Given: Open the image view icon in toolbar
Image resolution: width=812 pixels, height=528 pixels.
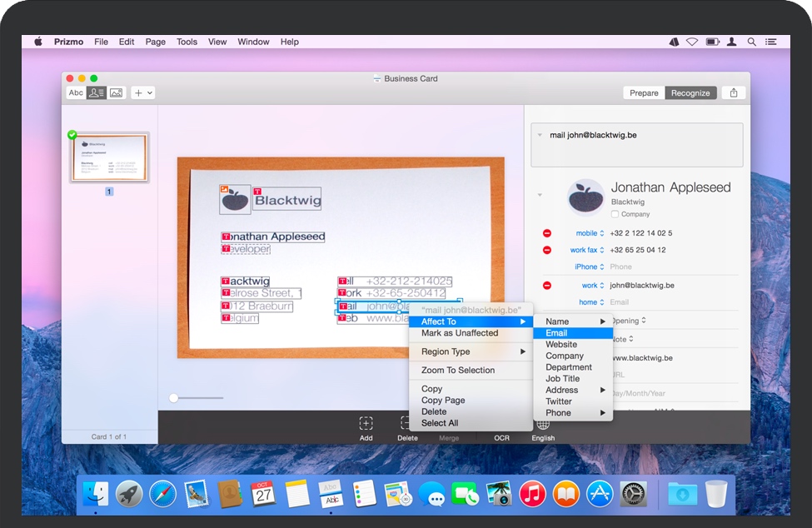Looking at the screenshot, I should click(114, 92).
